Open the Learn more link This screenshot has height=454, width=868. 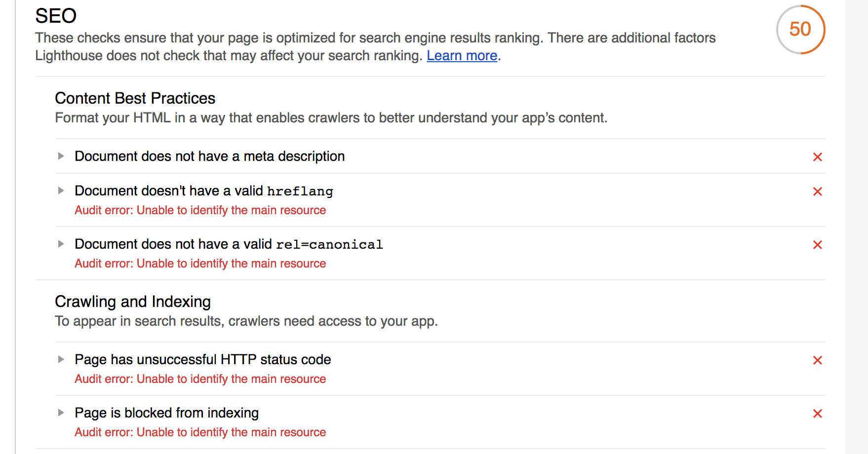tap(462, 55)
